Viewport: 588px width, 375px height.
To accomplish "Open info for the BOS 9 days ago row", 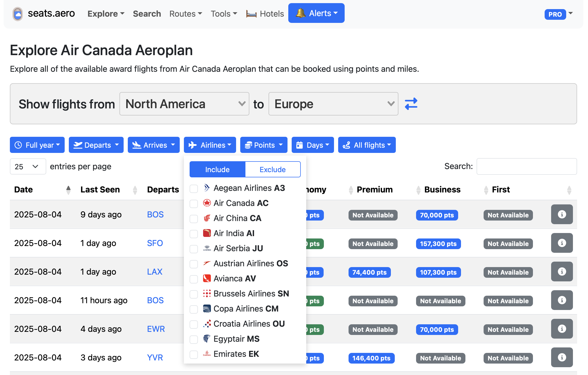I will tap(562, 214).
